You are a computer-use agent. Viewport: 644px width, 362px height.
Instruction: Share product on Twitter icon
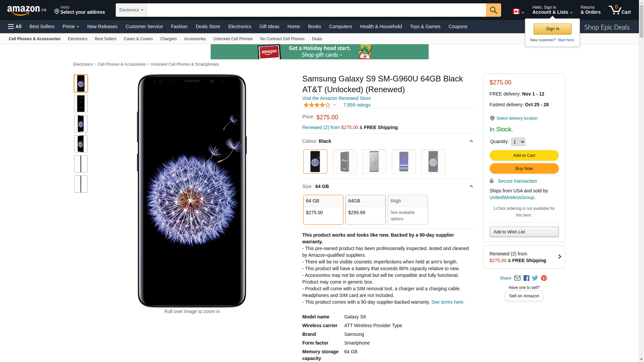535,278
